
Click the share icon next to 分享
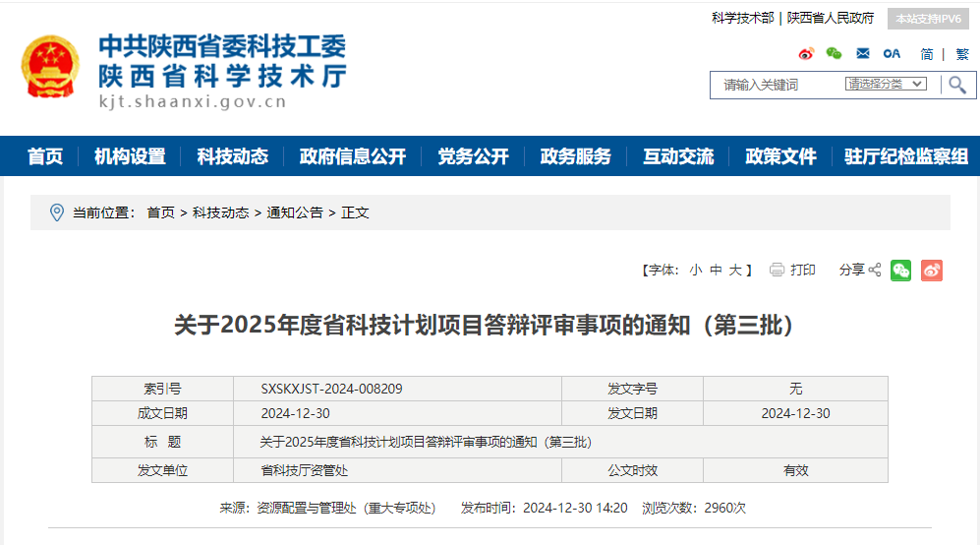[x=875, y=270]
